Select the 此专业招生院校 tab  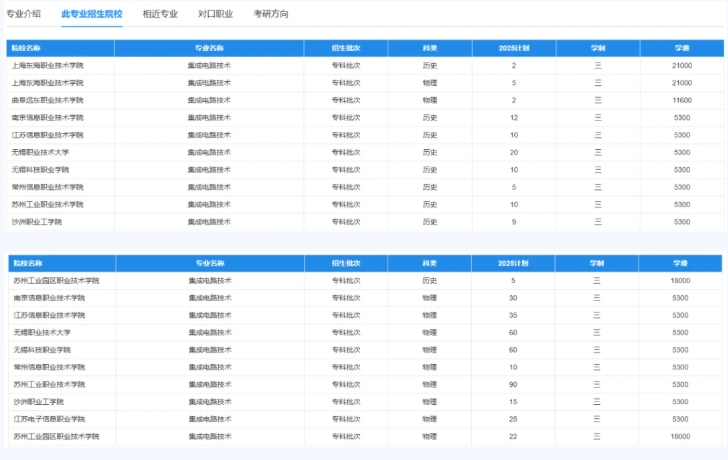pos(92,14)
